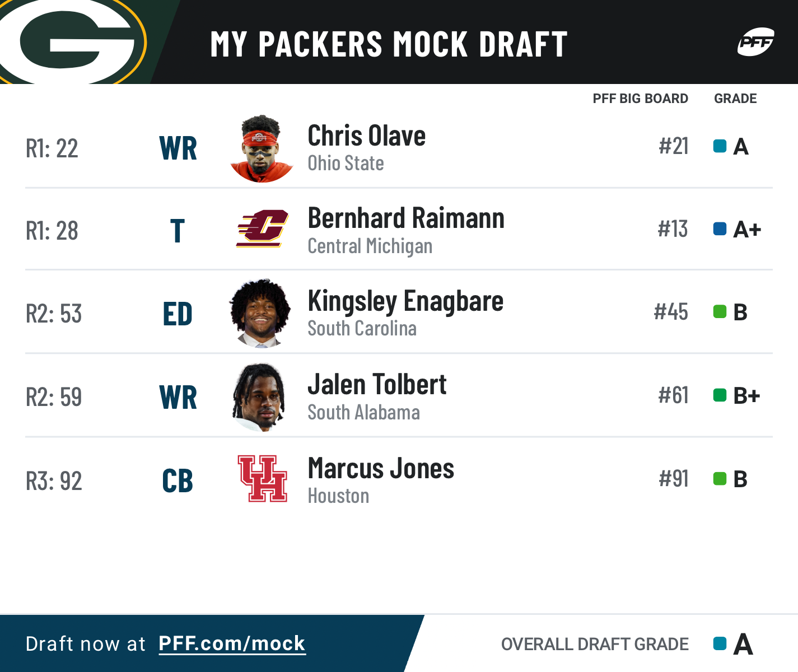Click the PFF Big Board column header
This screenshot has width=798, height=672.
click(x=640, y=99)
